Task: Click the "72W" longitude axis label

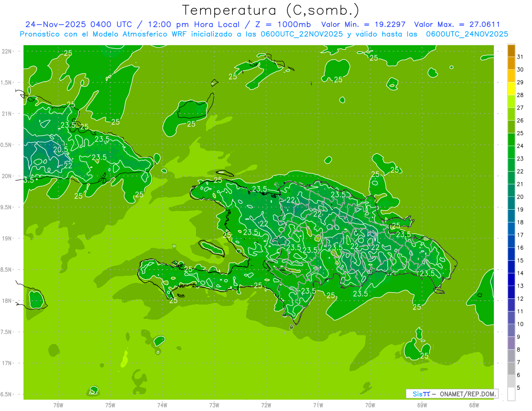Action: (x=266, y=405)
